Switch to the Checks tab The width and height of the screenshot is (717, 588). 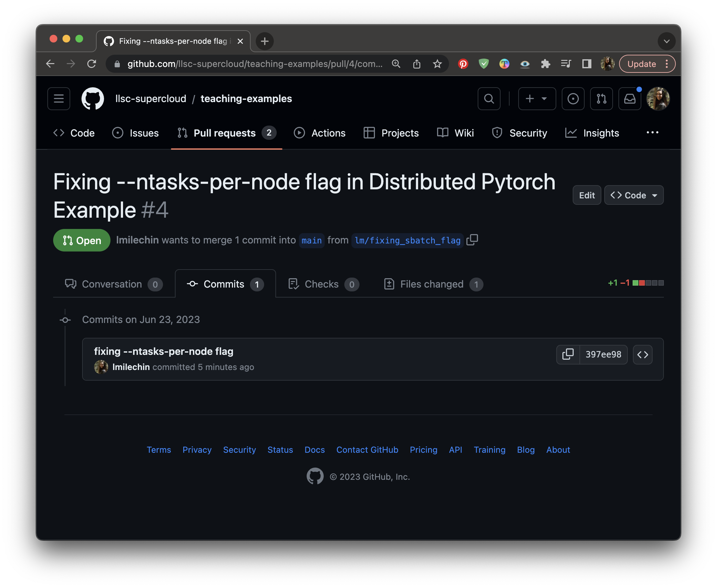324,284
